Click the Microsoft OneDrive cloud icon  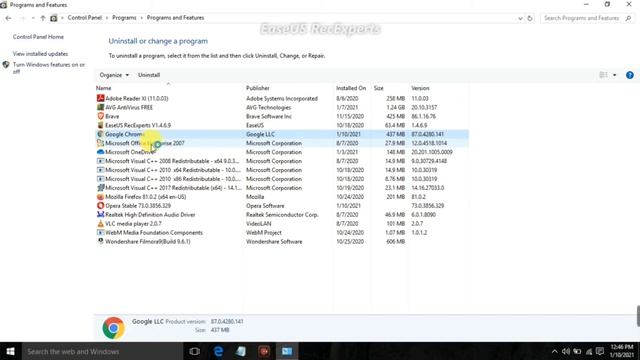(100, 152)
